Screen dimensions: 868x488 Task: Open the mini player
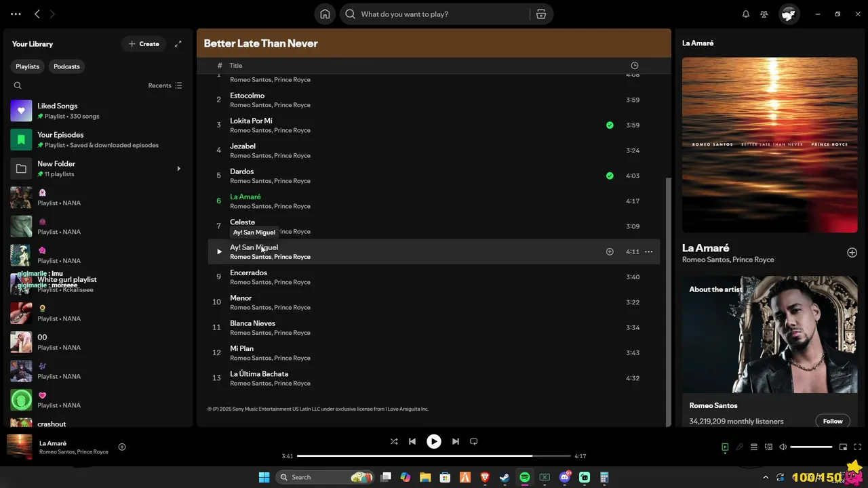point(843,447)
